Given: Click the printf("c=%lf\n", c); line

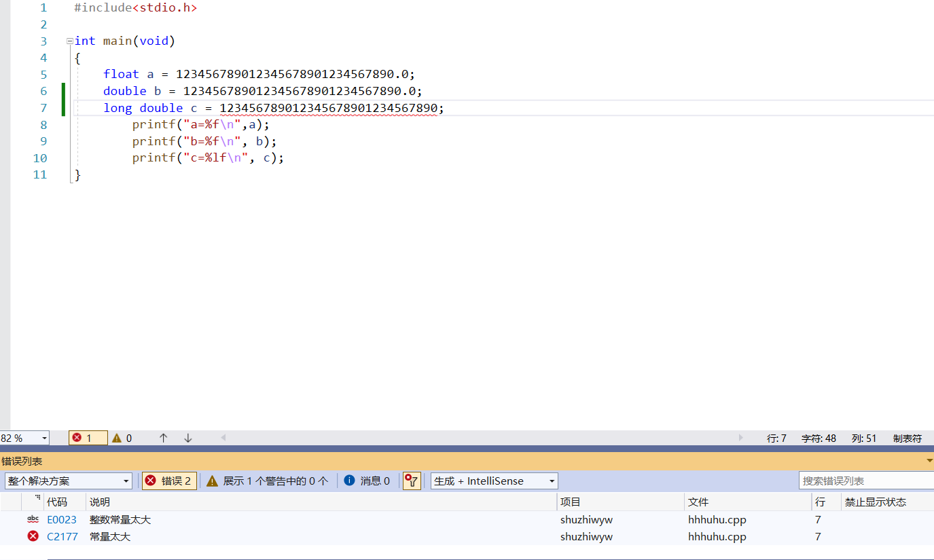Looking at the screenshot, I should pyautogui.click(x=208, y=158).
